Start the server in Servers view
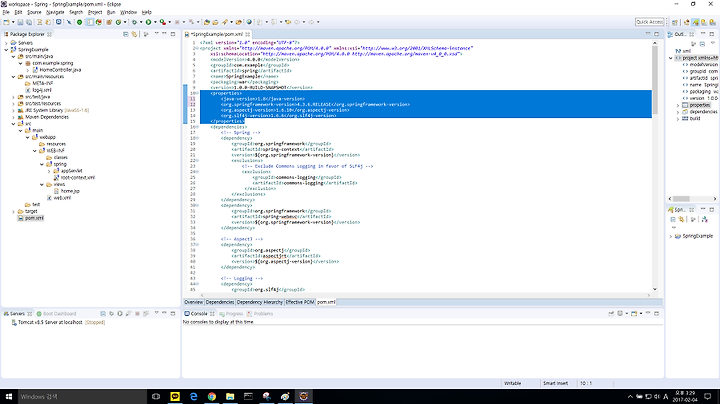The image size is (720, 404). (119, 314)
